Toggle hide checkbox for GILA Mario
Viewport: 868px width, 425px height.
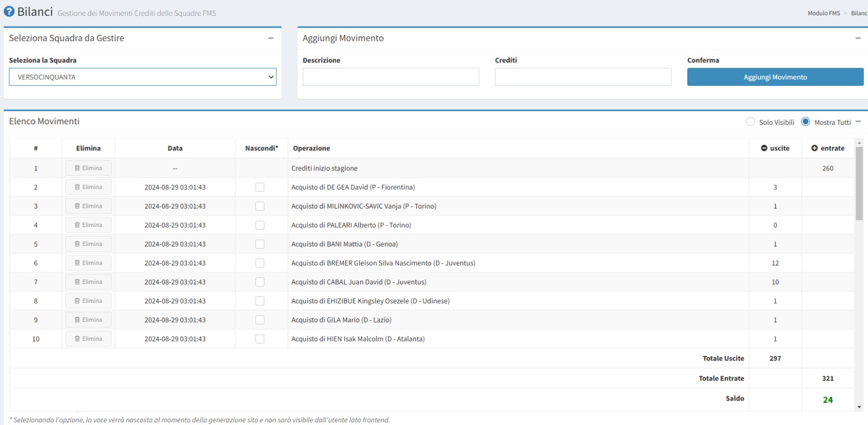click(260, 320)
